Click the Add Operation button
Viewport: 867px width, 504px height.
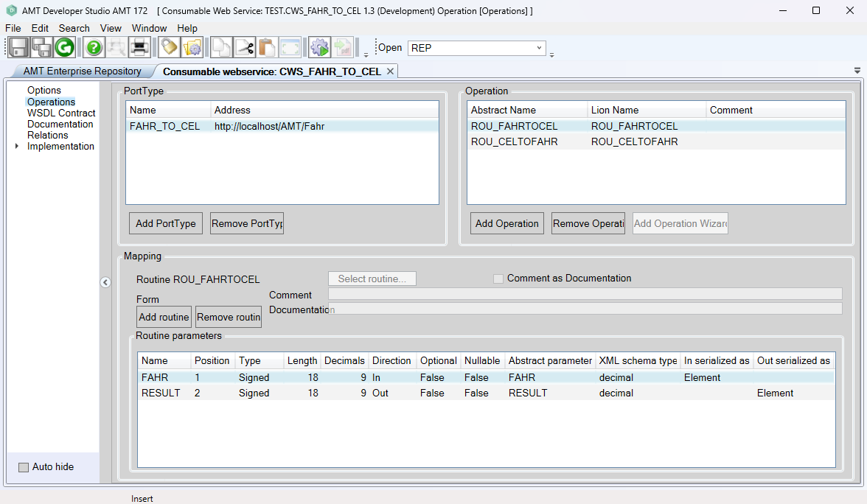click(x=507, y=223)
